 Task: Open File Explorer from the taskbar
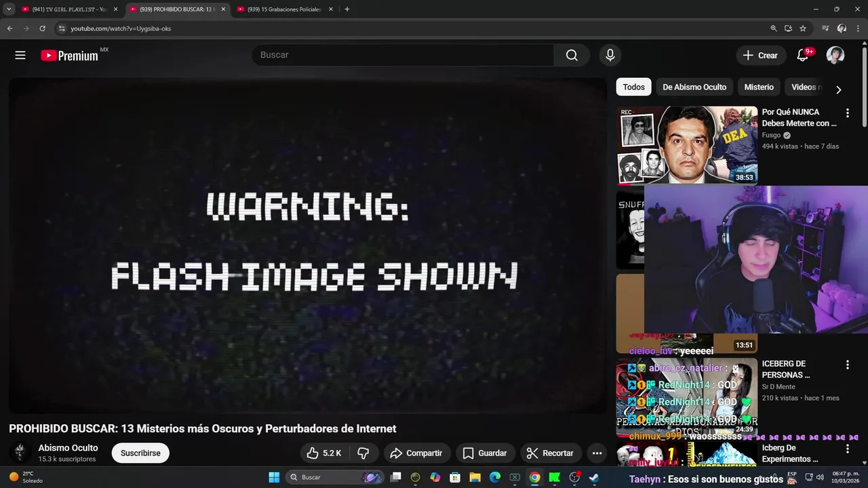475,477
